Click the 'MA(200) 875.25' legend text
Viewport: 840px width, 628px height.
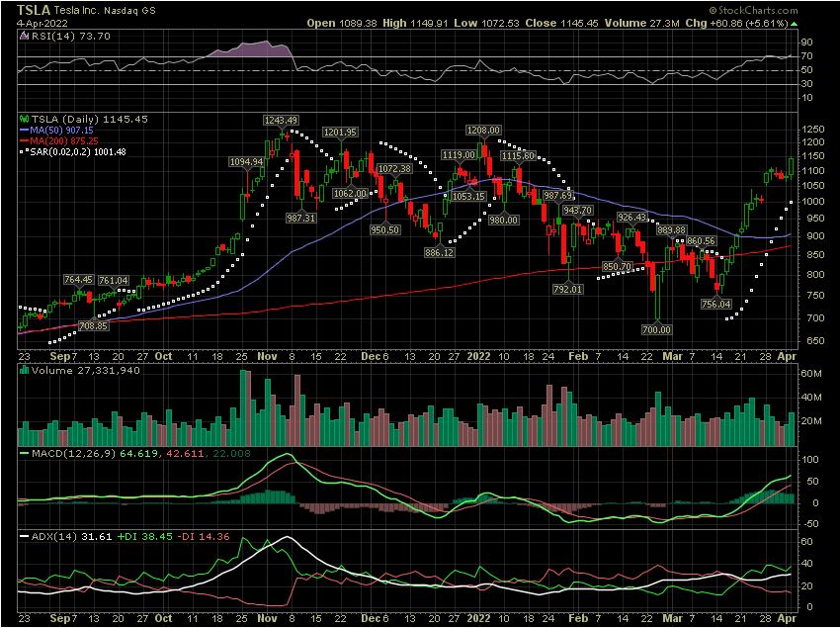(x=64, y=141)
